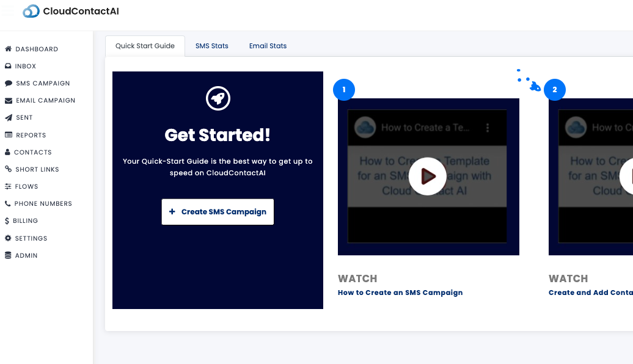This screenshot has height=364, width=633.
Task: Click the first video's cloud channel avatar
Action: 365,128
